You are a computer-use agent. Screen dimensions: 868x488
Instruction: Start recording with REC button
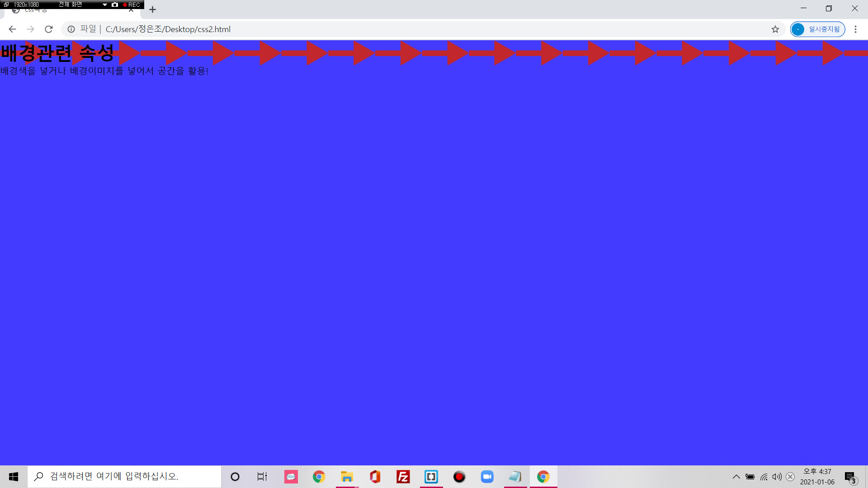coord(132,5)
